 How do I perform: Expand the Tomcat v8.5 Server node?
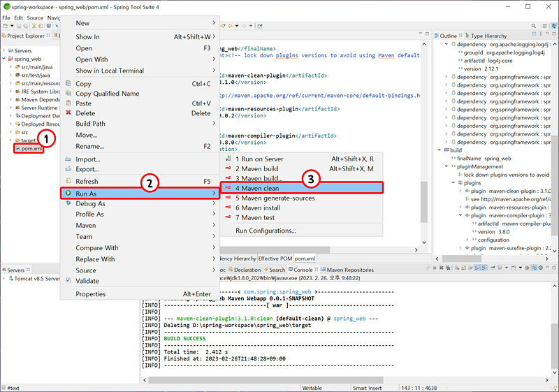coord(3,278)
